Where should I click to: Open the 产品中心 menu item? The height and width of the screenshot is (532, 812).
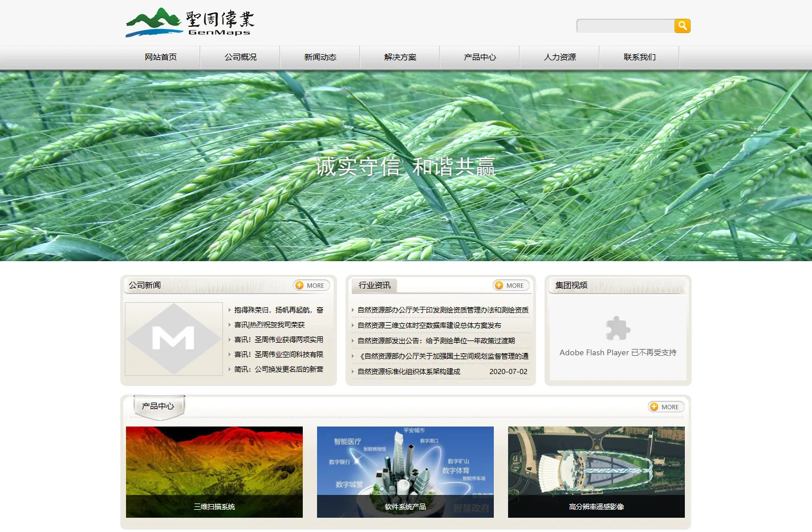tap(480, 57)
